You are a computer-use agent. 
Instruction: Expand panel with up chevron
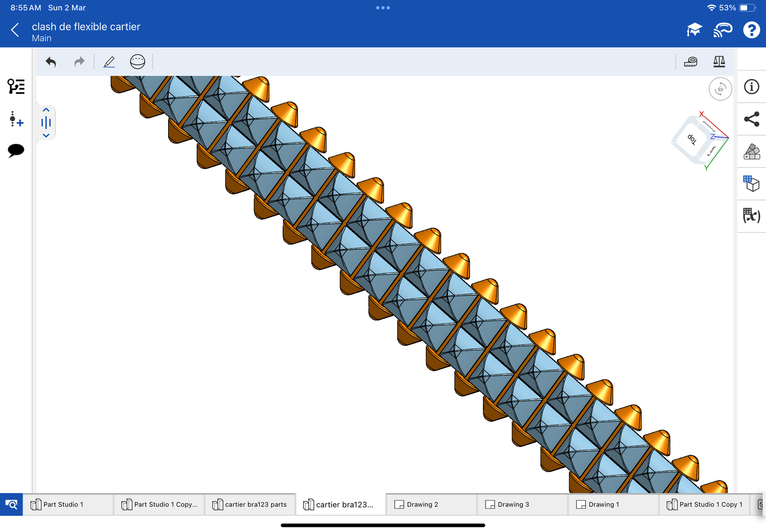pyautogui.click(x=46, y=110)
